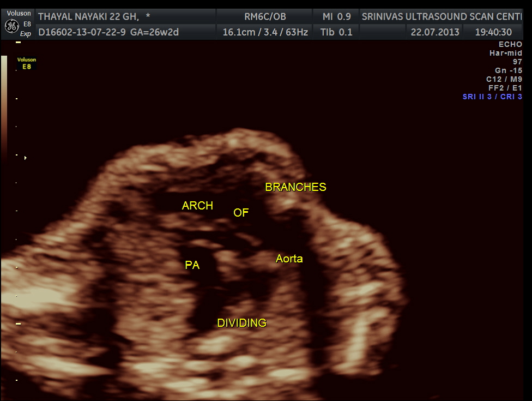Click the TIb 0.1 indicator
This screenshot has width=532, height=401.
point(337,32)
